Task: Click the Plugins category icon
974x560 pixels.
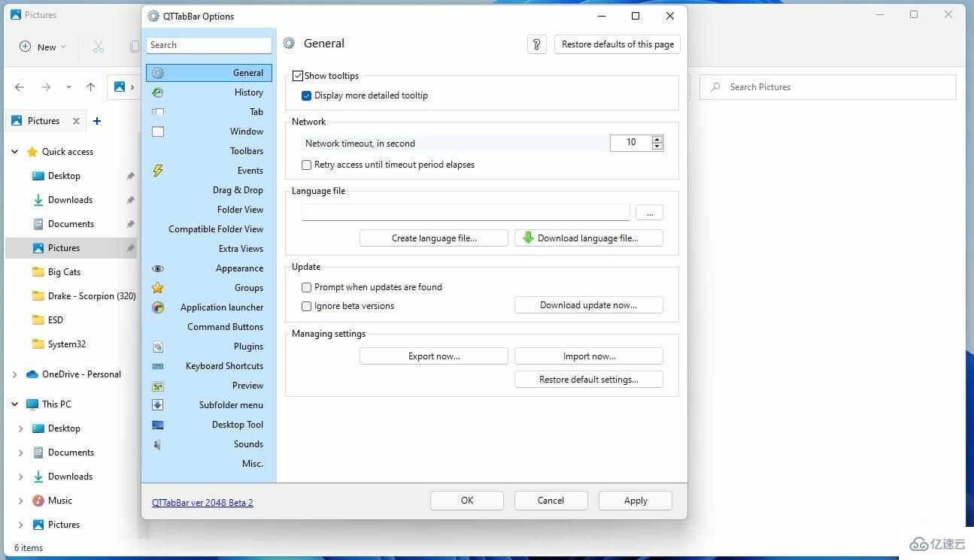Action: [158, 347]
